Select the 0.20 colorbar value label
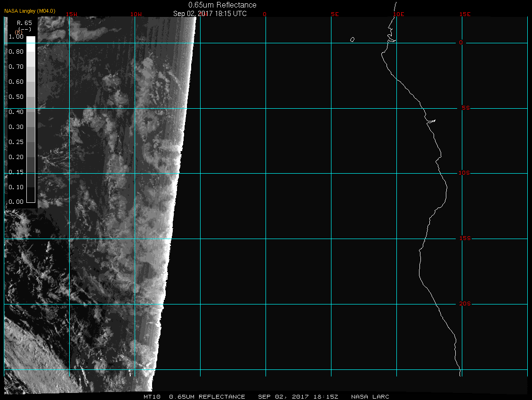This screenshot has height=400, width=532. [16, 157]
